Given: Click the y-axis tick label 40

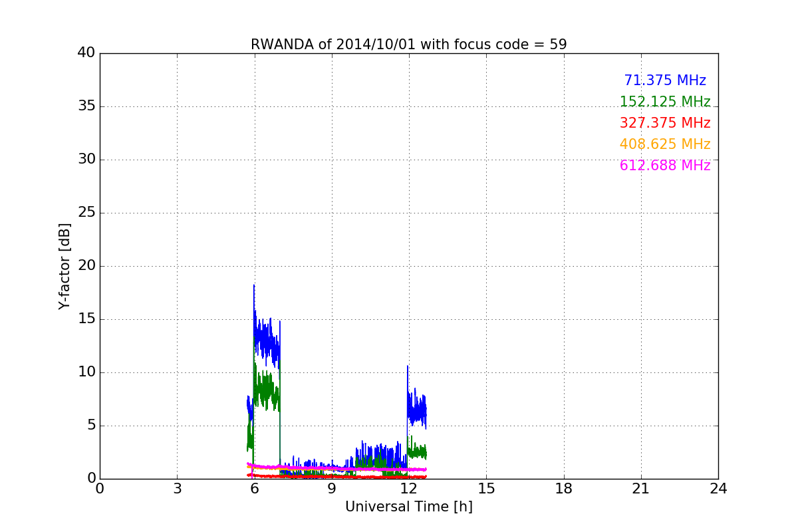Looking at the screenshot, I should pyautogui.click(x=86, y=53).
